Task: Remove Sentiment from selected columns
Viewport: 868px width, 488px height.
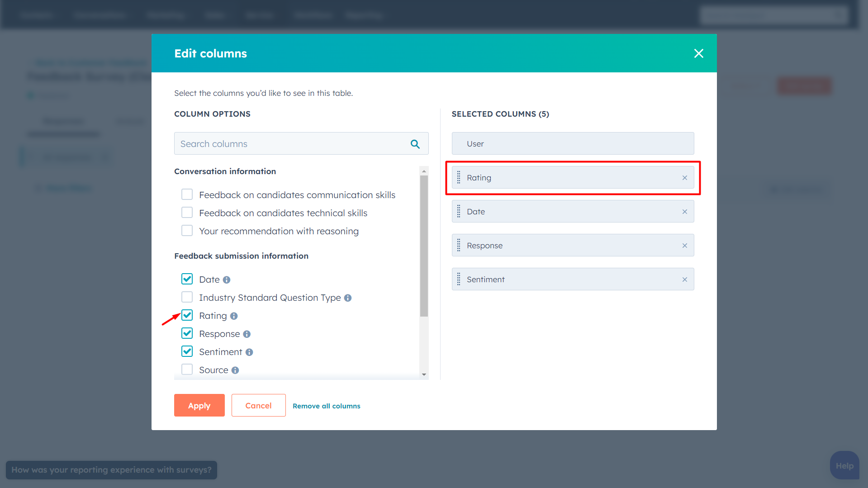Action: 684,280
